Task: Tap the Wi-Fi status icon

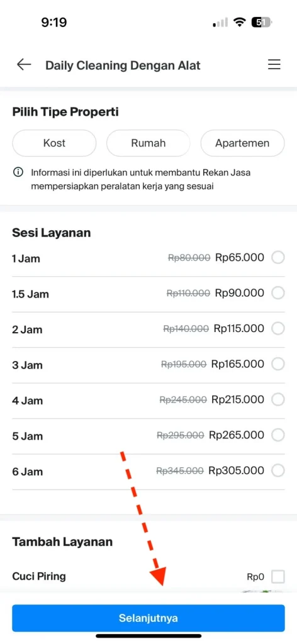Action: 239,22
